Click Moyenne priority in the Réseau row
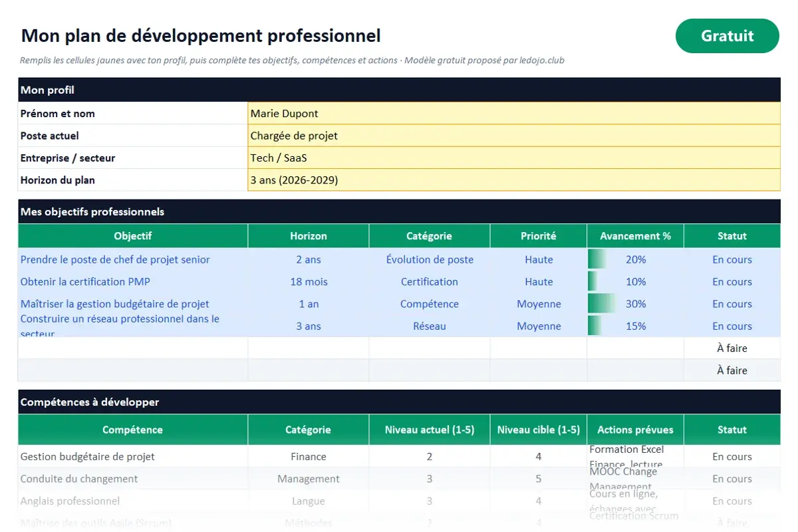Screen dimensions: 798x532 pyautogui.click(x=539, y=326)
